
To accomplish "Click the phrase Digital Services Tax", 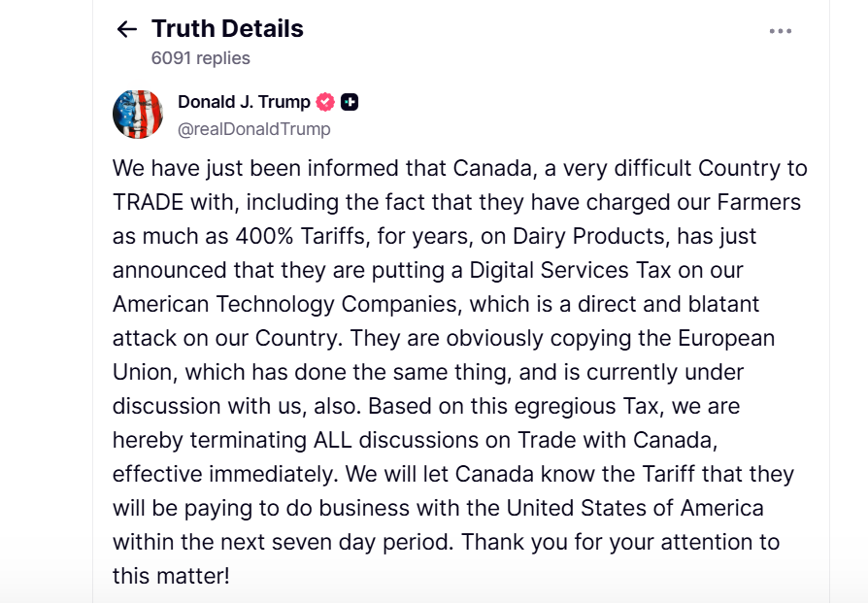I will pos(570,271).
